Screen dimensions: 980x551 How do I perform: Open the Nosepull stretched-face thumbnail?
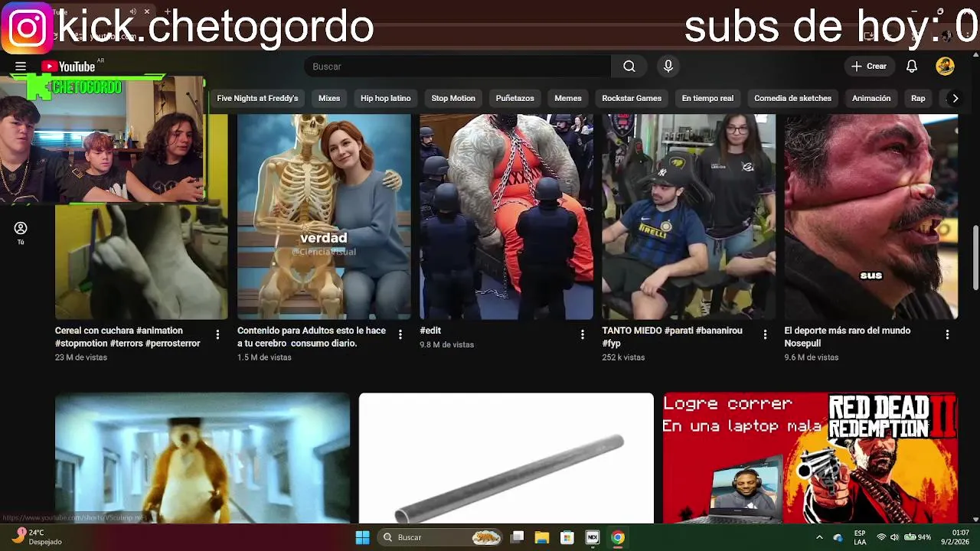(x=871, y=217)
